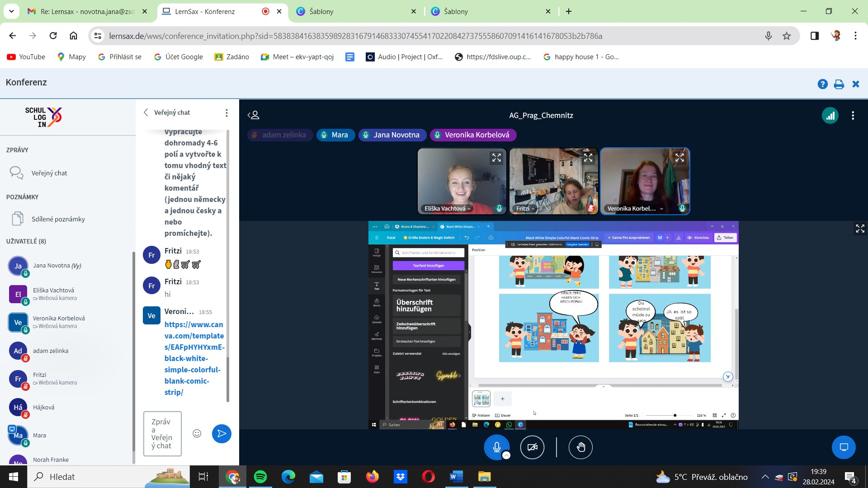
Task: Open Veronika Korbel... webcam dropdown
Action: pos(635,208)
